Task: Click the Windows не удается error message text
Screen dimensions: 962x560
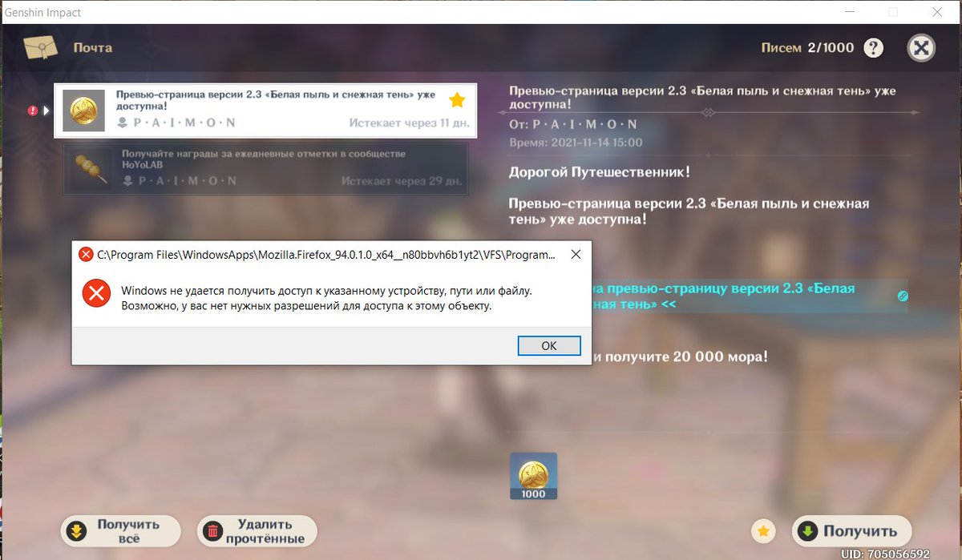Action: (x=325, y=298)
